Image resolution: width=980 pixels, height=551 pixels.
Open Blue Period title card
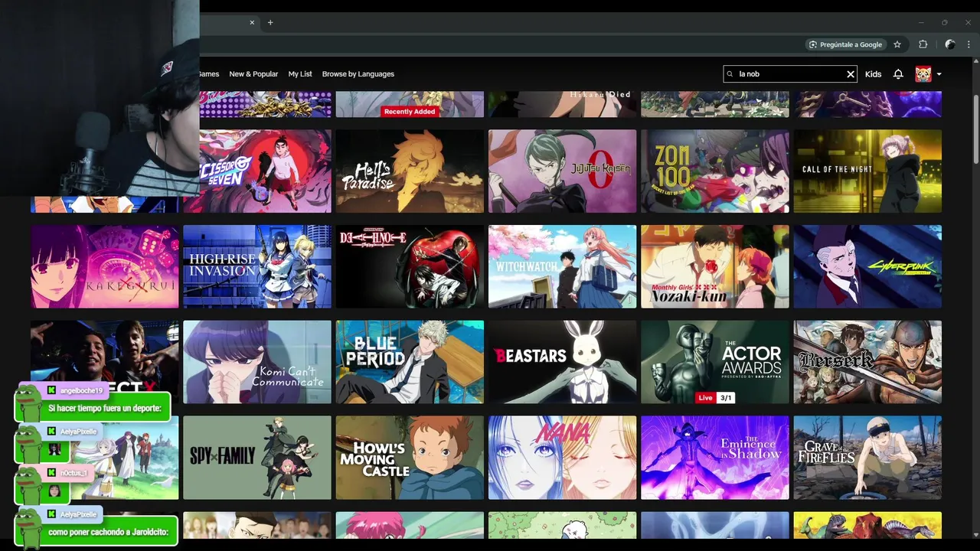tap(410, 362)
